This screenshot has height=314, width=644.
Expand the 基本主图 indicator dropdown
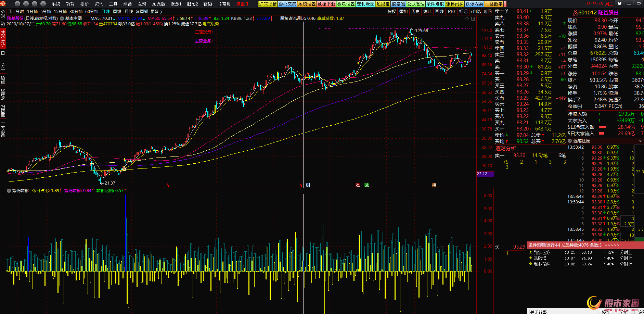(62, 18)
